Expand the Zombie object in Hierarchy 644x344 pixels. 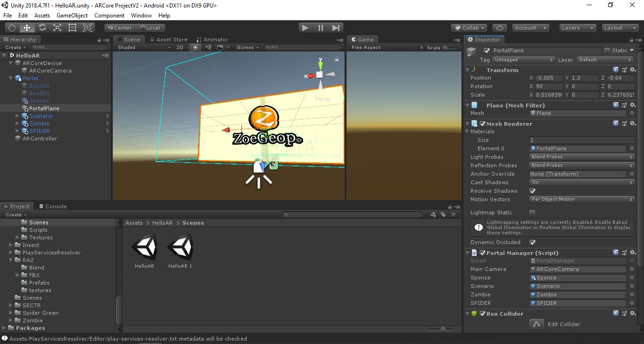(17, 123)
